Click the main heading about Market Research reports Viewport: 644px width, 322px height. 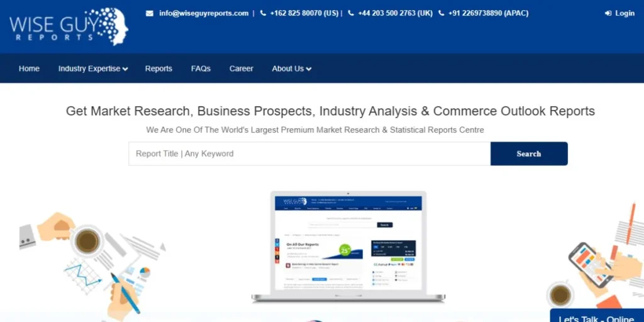click(x=330, y=111)
